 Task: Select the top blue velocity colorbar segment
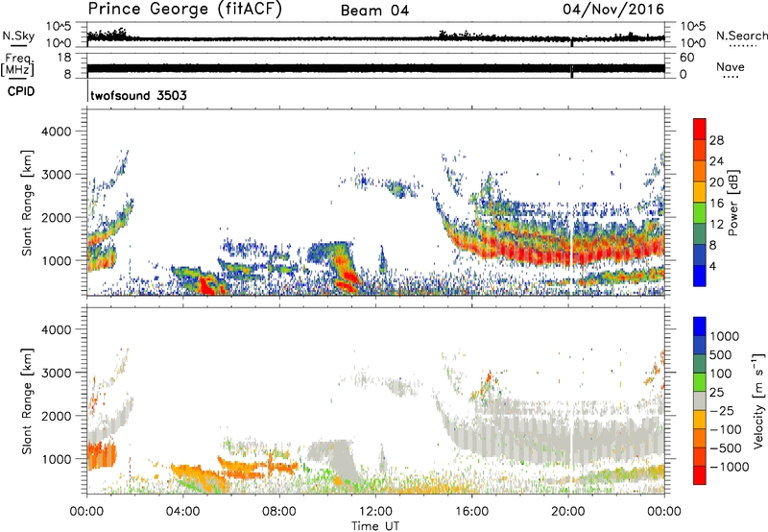(700, 326)
